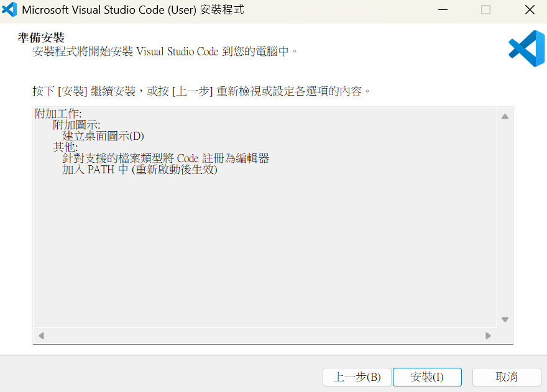Click the 安裝(I) button to install
The height and width of the screenshot is (392, 547).
pos(427,376)
